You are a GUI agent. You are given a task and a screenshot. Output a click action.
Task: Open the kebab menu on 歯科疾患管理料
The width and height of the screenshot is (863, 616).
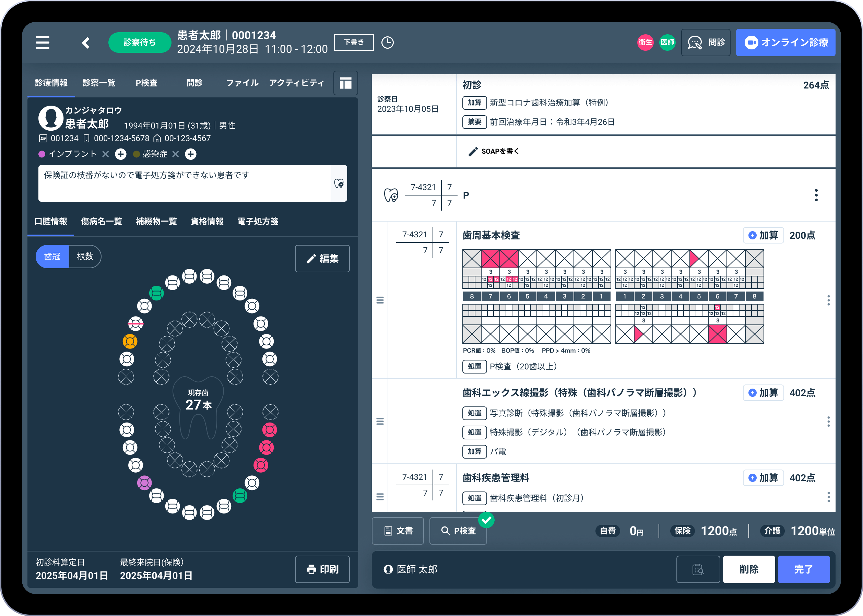828,497
